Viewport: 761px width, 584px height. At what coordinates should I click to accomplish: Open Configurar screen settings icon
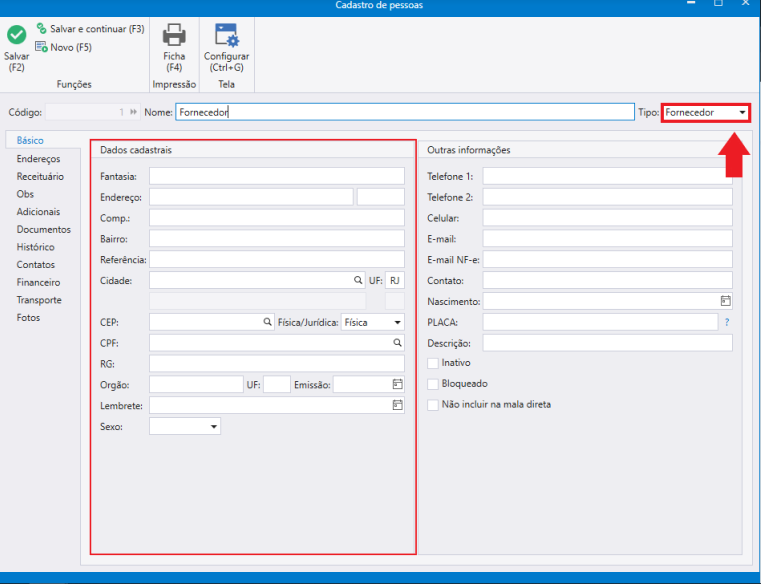click(227, 35)
